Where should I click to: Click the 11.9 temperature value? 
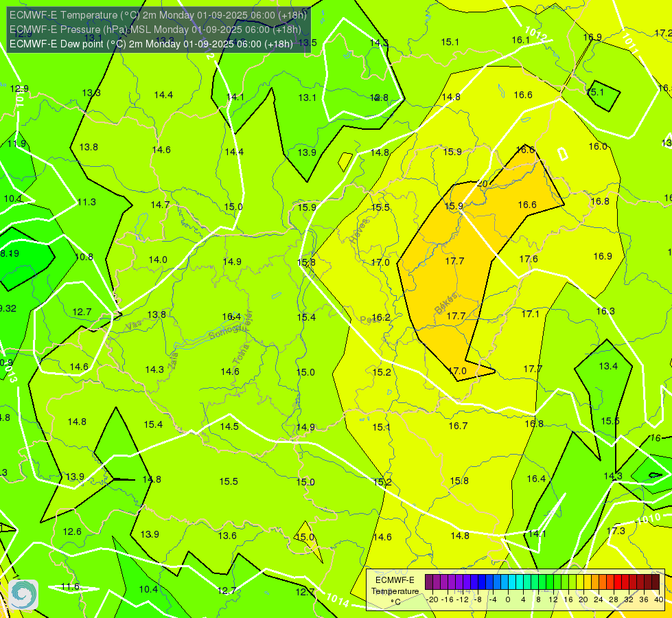click(x=17, y=144)
